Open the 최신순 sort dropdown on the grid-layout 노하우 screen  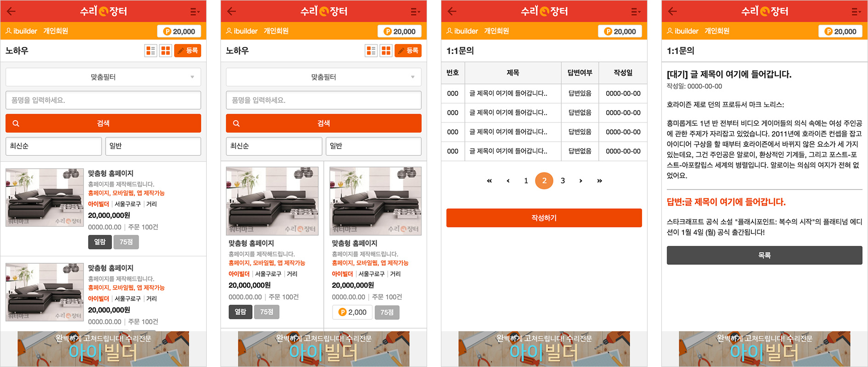tap(274, 146)
